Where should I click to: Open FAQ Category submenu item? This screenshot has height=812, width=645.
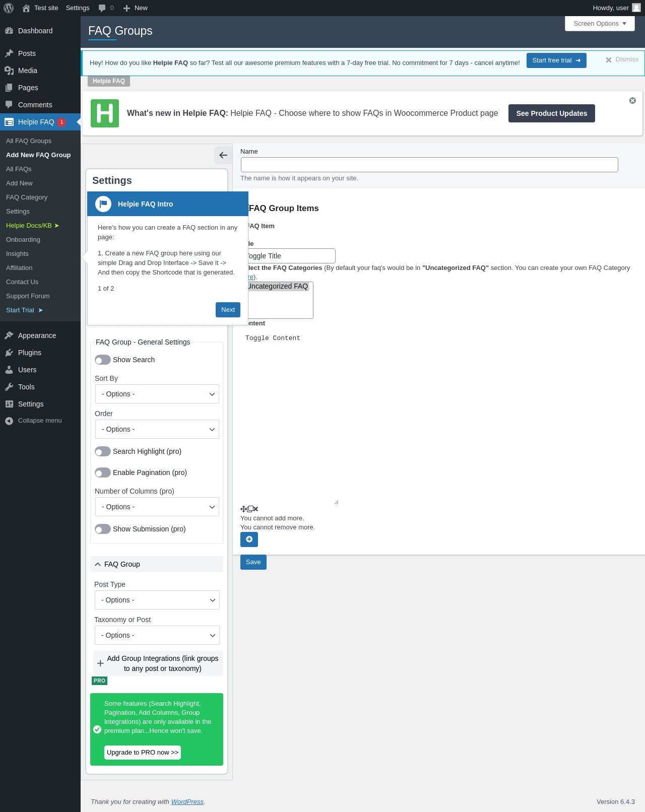(27, 197)
